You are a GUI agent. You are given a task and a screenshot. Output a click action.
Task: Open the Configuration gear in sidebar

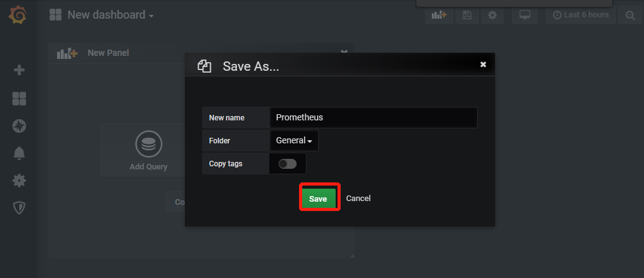coord(19,181)
